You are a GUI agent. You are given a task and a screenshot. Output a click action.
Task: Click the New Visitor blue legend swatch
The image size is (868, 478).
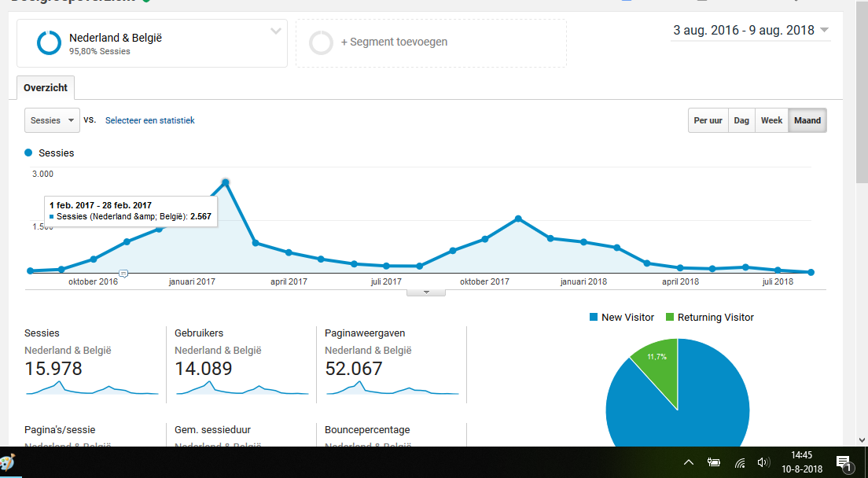pos(594,317)
